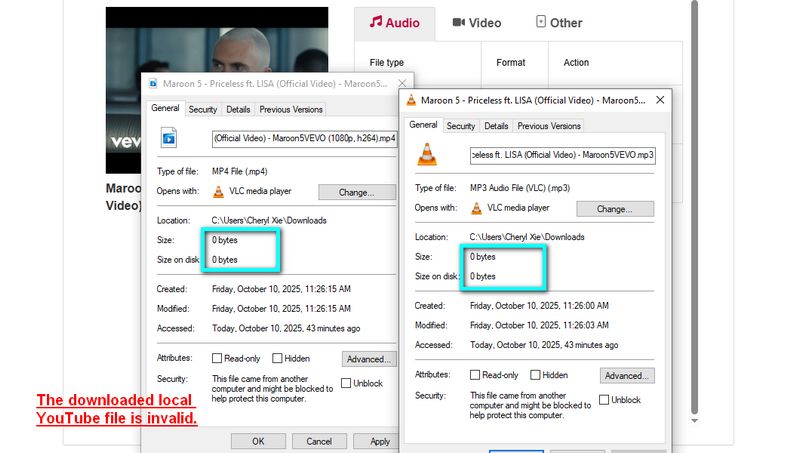Open Advanced... attributes in MP3 properties
This screenshot has width=800, height=453.
pyautogui.click(x=627, y=375)
